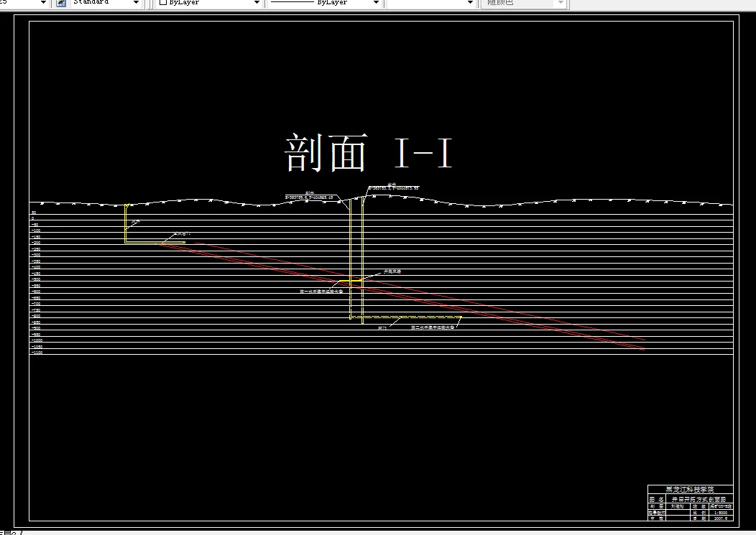Viewport: 756px width, 535px height.
Task: Open the ByLayer linetype control dropdown
Action: (376, 2)
